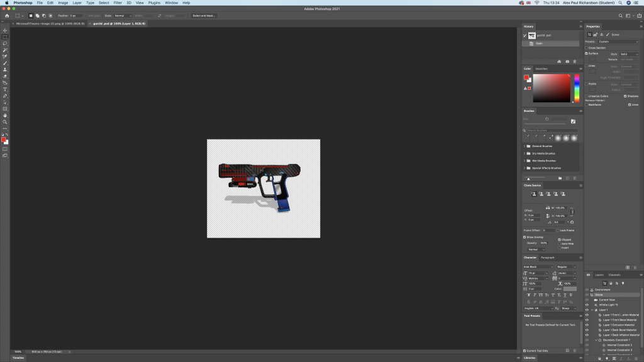Select the Lasso tool

click(5, 43)
